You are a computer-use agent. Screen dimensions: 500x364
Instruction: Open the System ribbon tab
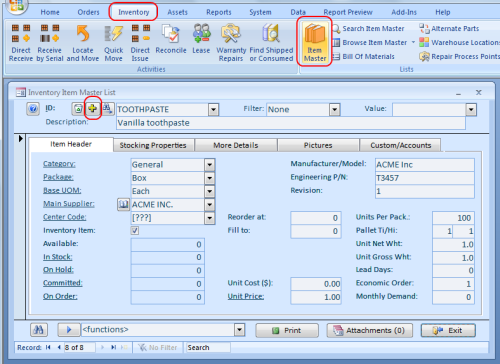tap(260, 12)
